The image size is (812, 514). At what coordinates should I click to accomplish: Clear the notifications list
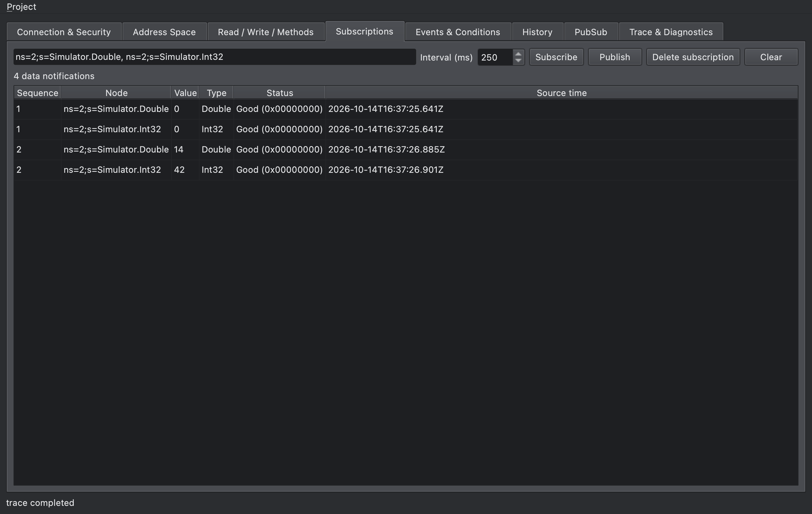coord(771,57)
